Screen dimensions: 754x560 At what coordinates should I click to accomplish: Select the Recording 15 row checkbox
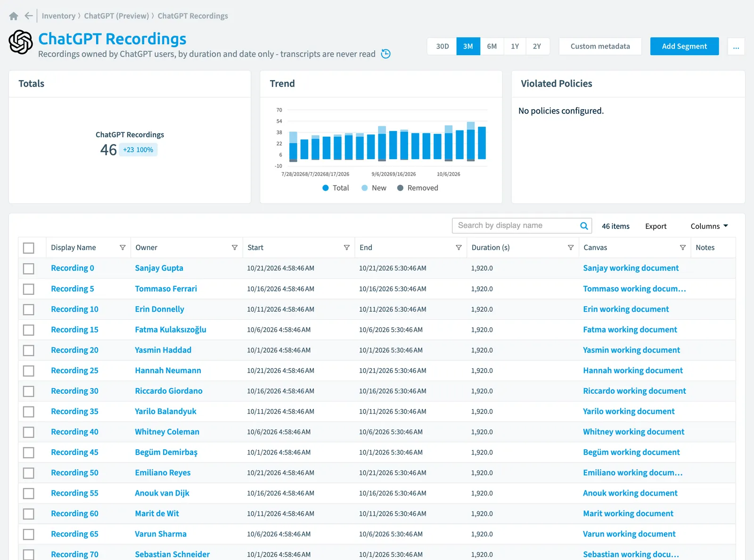[29, 330]
